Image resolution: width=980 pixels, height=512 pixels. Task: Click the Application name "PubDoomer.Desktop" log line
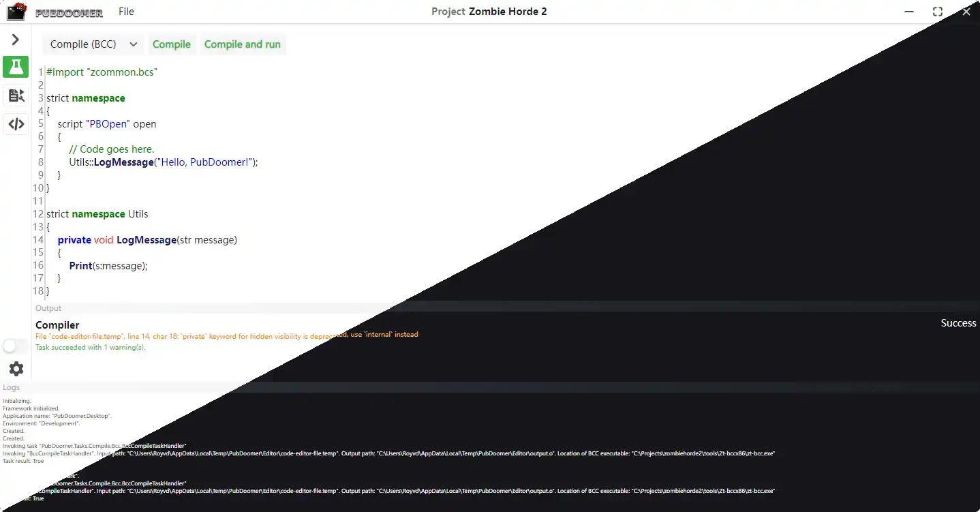(x=57, y=416)
